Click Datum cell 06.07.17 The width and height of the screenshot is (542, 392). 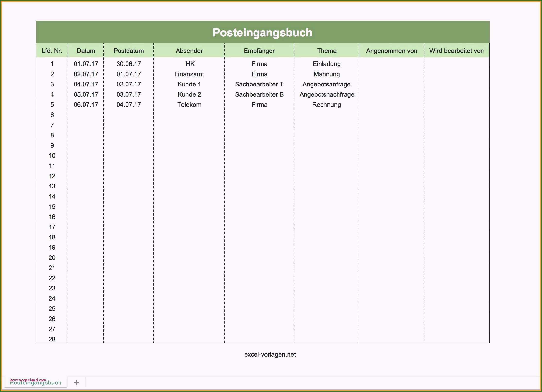86,105
